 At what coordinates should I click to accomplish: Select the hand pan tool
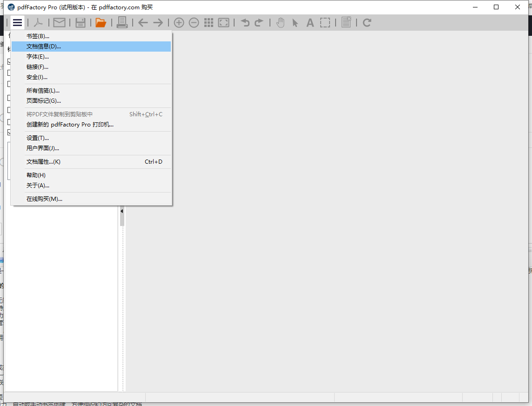pyautogui.click(x=280, y=22)
